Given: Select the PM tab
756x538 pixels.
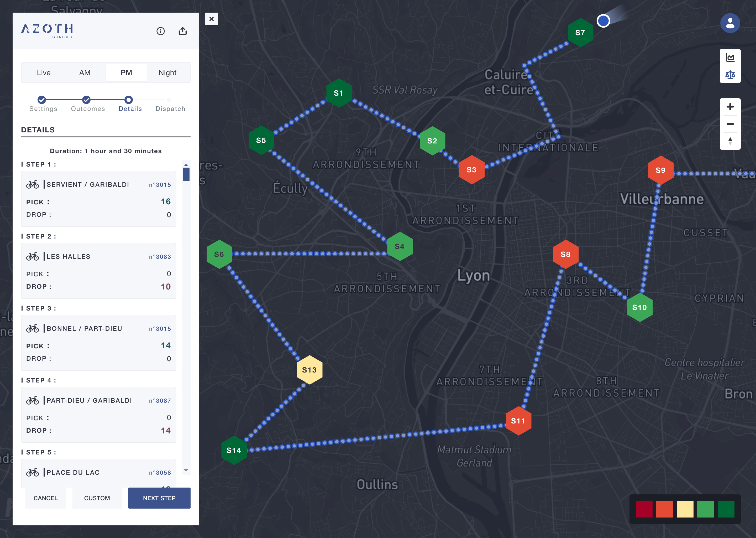Looking at the screenshot, I should click(x=126, y=73).
